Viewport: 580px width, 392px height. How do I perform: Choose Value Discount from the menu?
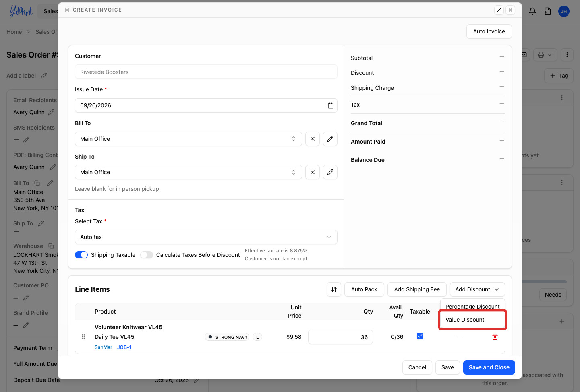pyautogui.click(x=472, y=320)
